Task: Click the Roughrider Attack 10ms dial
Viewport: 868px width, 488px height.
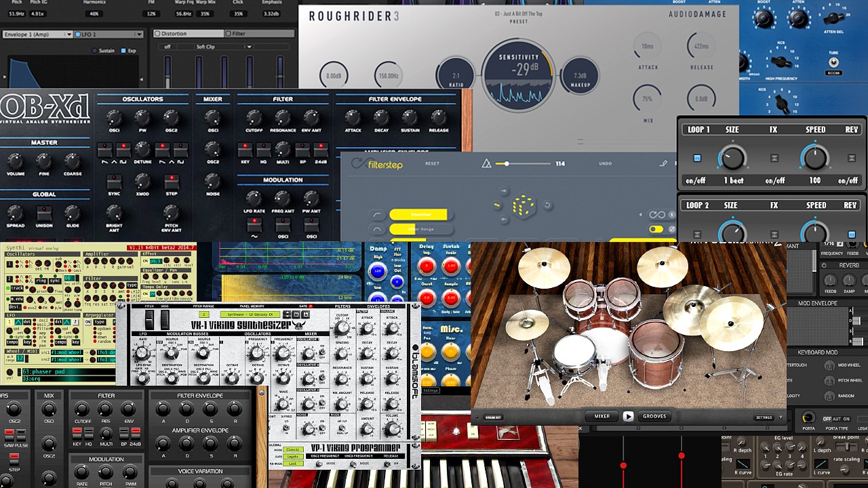Action: [648, 46]
